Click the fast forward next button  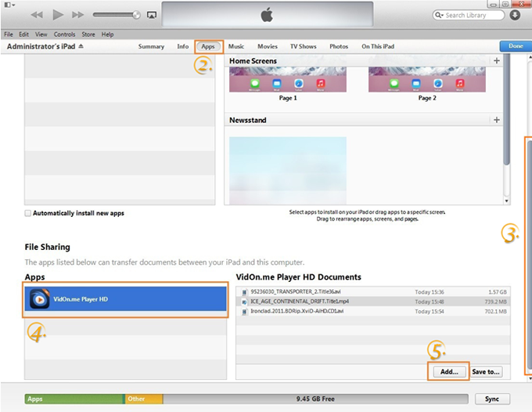pos(77,15)
